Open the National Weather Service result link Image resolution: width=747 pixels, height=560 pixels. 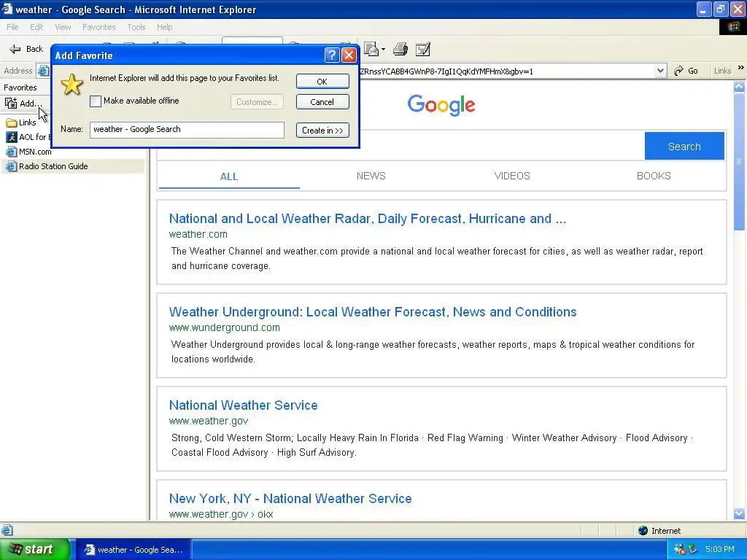(x=244, y=405)
